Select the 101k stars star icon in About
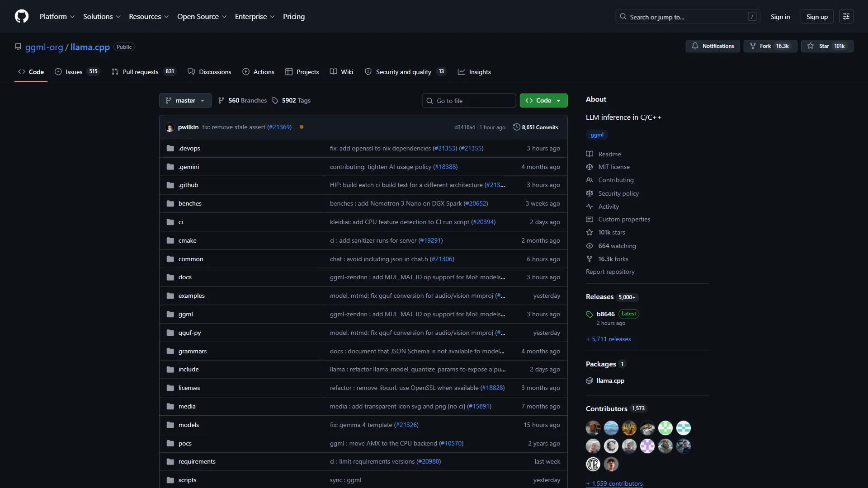Viewport: 868px width, 488px height. [x=590, y=232]
